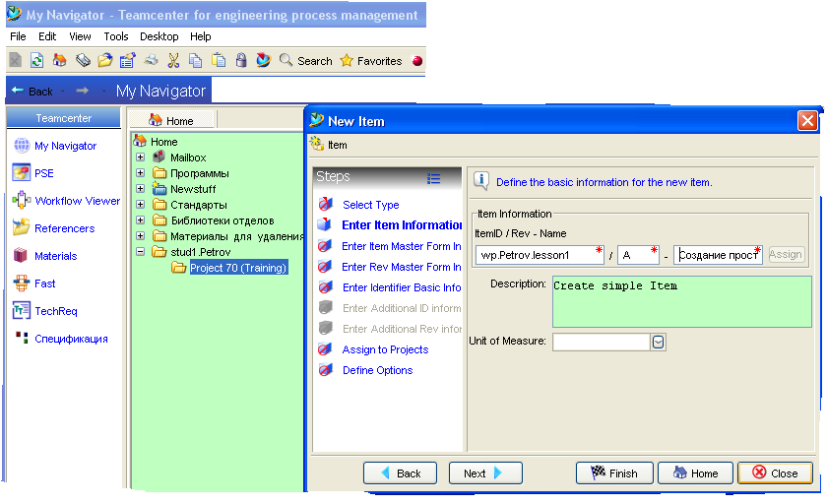Screen dimensions: 827x504
Task: Click the Спецификация icon in sidebar
Action: (22, 338)
